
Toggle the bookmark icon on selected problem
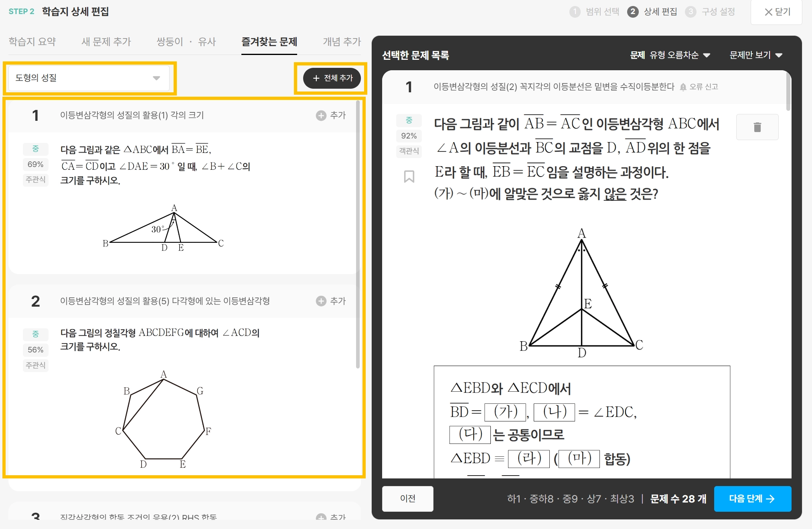pos(409,176)
